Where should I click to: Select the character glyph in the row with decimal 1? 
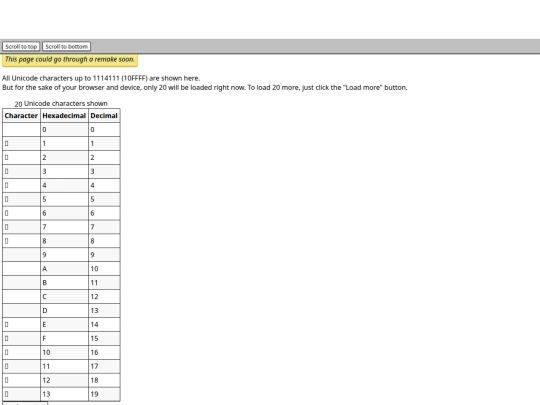tap(7, 144)
